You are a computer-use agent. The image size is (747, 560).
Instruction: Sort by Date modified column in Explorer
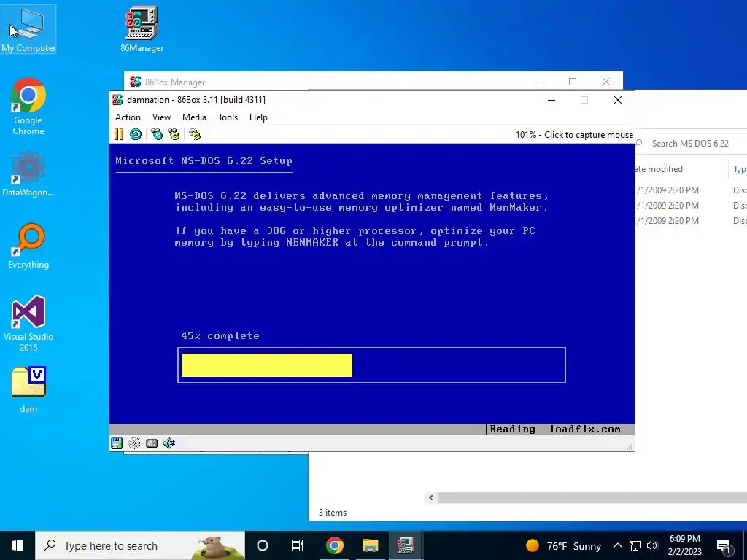[659, 169]
